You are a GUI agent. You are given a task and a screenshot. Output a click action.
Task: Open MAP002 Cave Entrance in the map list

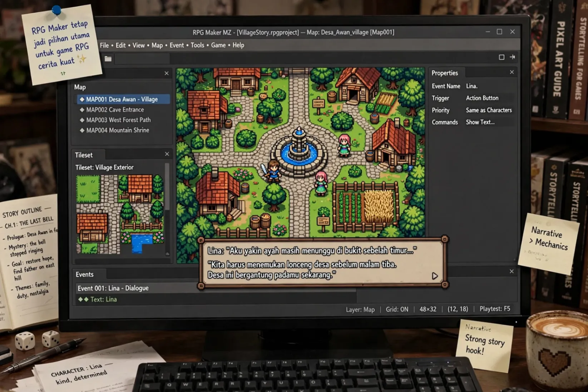click(x=115, y=110)
